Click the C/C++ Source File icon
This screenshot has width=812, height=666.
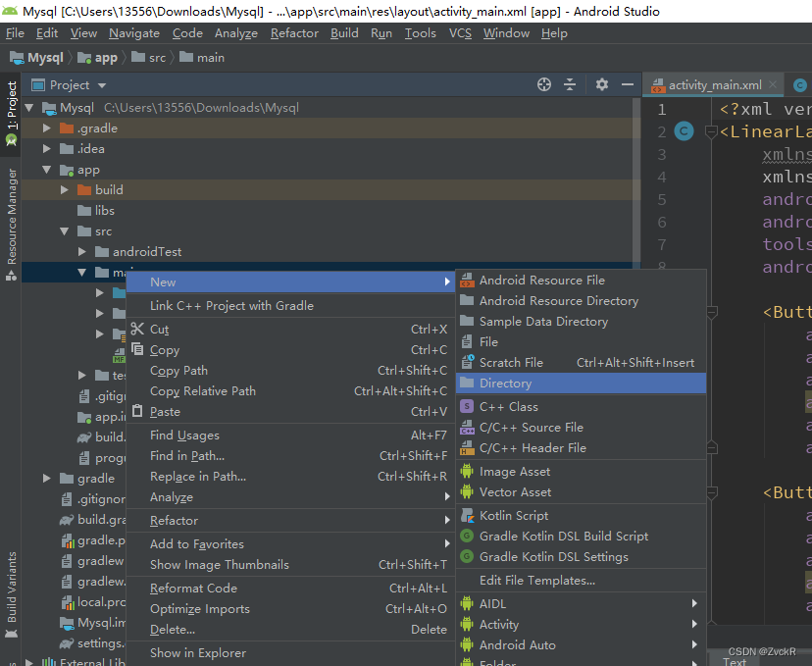point(467,428)
